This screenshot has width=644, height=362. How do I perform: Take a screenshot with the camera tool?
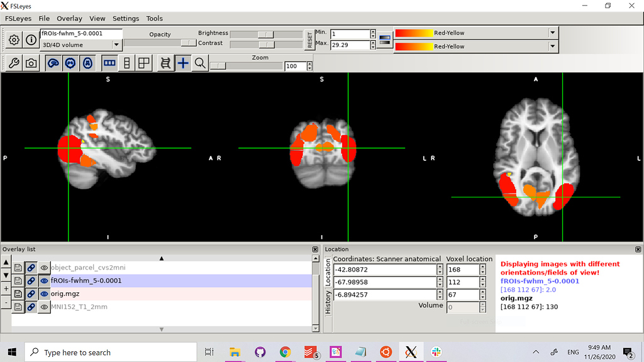pyautogui.click(x=30, y=63)
